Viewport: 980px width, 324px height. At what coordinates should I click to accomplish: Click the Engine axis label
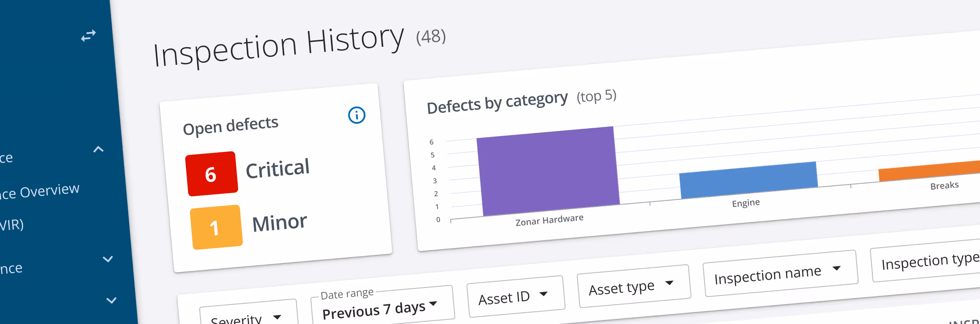(746, 203)
